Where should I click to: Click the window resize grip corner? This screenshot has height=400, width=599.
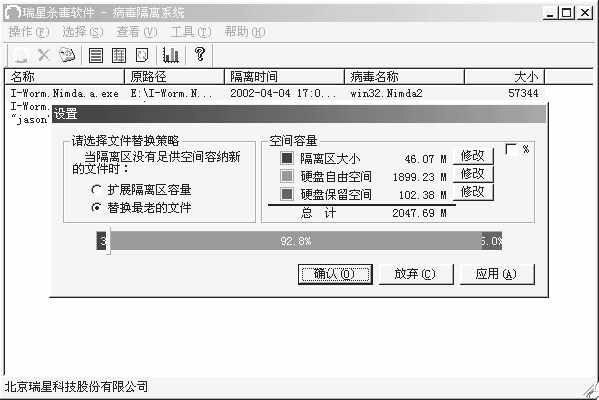592,390
